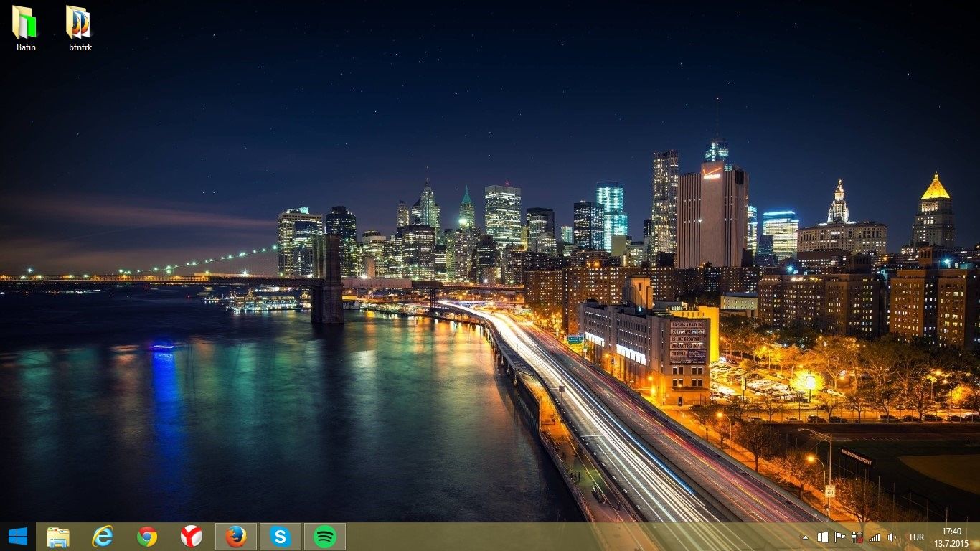Click the Show desktop strip beside the clock
Viewport: 980px width, 551px height.
977,537
